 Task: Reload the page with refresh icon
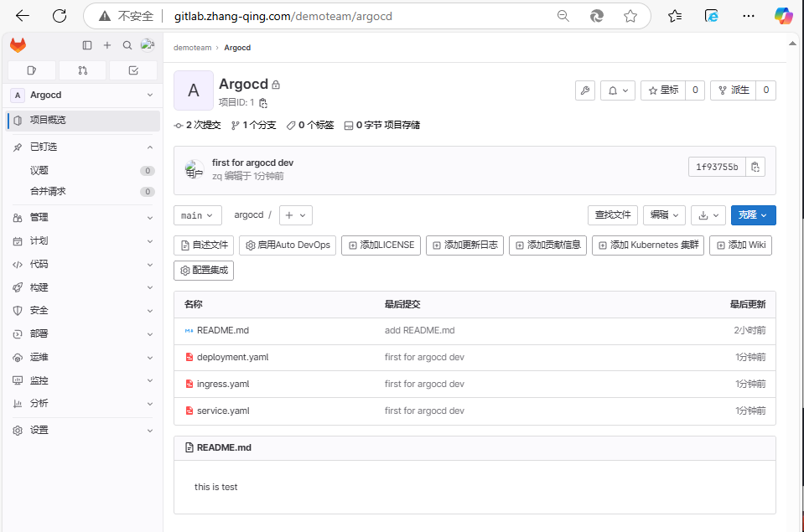click(60, 16)
